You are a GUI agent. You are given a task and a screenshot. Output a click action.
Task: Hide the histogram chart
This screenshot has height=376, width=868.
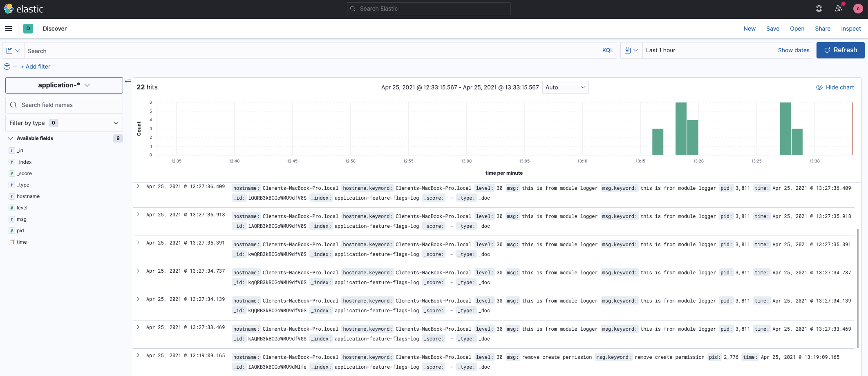(x=835, y=87)
